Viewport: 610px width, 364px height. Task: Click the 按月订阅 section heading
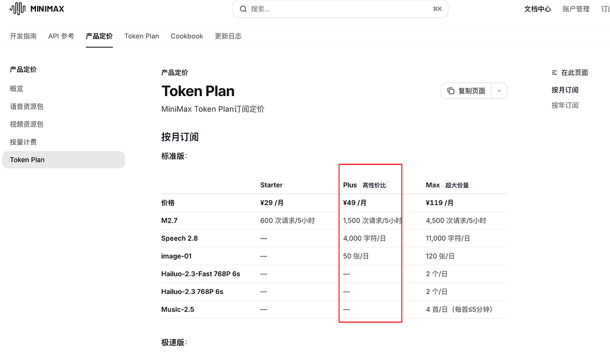(180, 137)
